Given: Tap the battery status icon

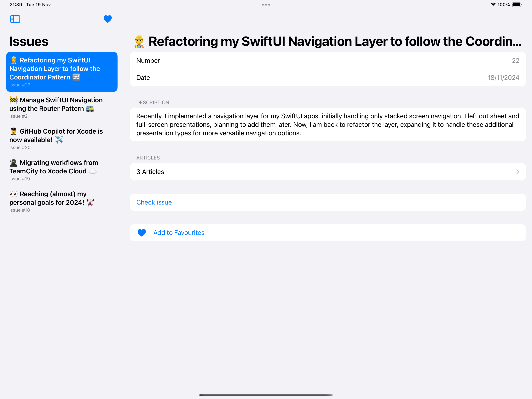Looking at the screenshot, I should click(x=516, y=5).
